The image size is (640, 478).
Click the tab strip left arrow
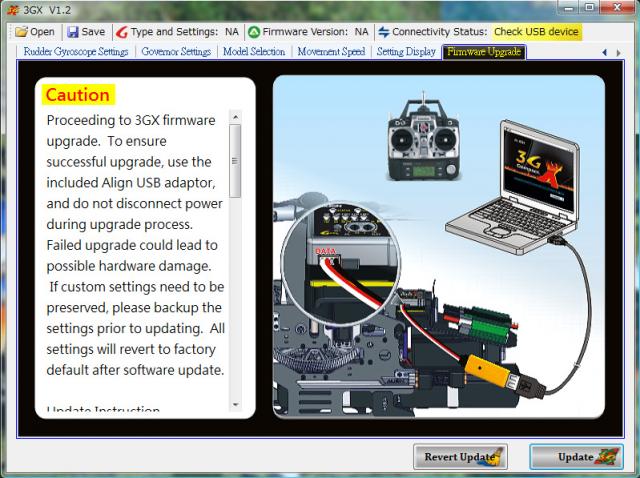[x=605, y=53]
